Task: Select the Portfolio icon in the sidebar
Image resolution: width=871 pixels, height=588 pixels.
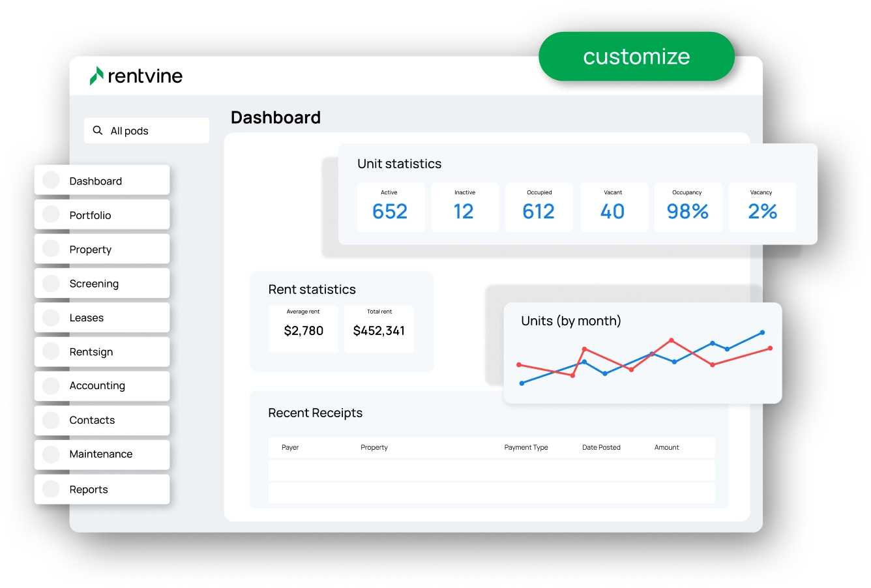Action: (51, 214)
